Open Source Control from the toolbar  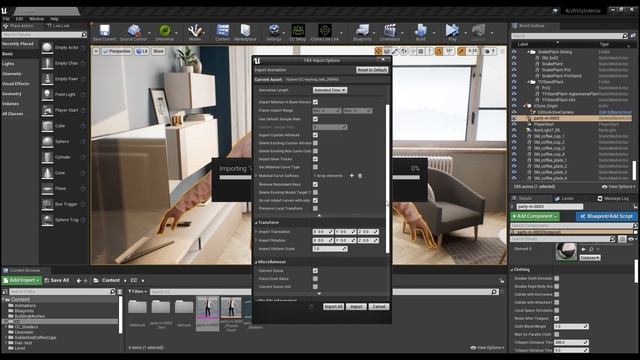pos(133,32)
